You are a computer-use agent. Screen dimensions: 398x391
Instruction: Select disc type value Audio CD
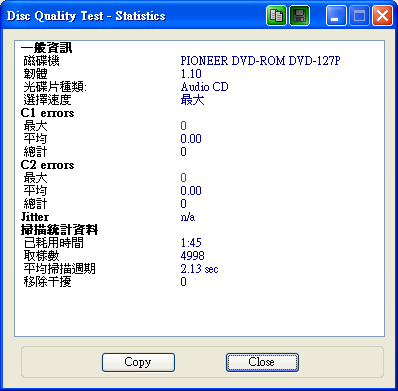[204, 87]
